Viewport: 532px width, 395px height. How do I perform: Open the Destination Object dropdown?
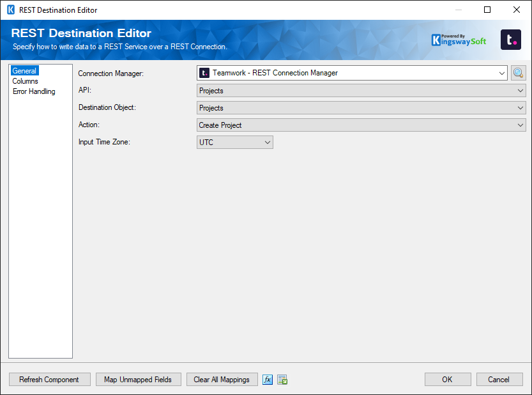pyautogui.click(x=361, y=108)
